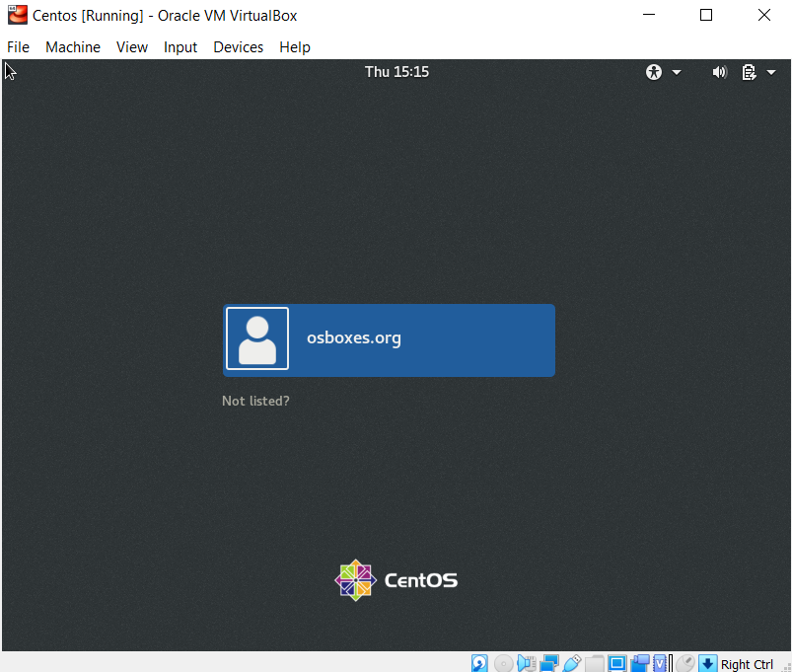
Task: Click the host key arrow icon
Action: [x=707, y=663]
